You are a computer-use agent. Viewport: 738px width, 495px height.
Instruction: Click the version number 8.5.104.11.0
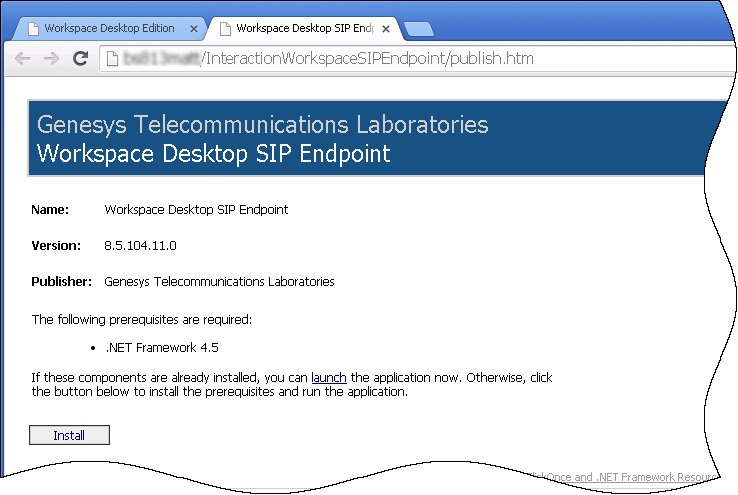pyautogui.click(x=140, y=246)
